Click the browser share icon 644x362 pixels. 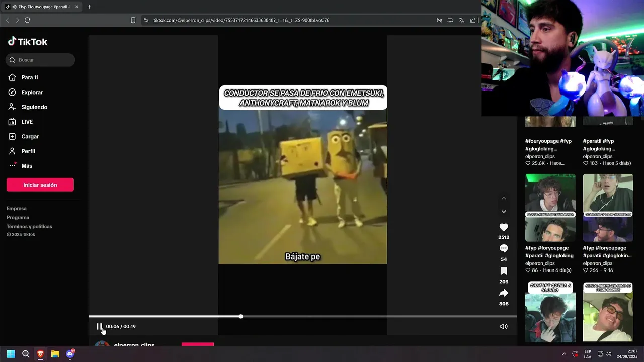(x=473, y=20)
